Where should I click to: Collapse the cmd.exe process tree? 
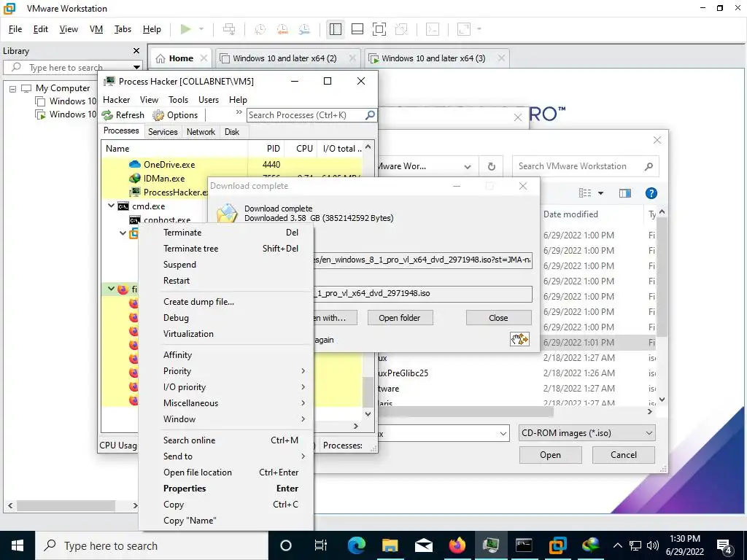click(111, 206)
